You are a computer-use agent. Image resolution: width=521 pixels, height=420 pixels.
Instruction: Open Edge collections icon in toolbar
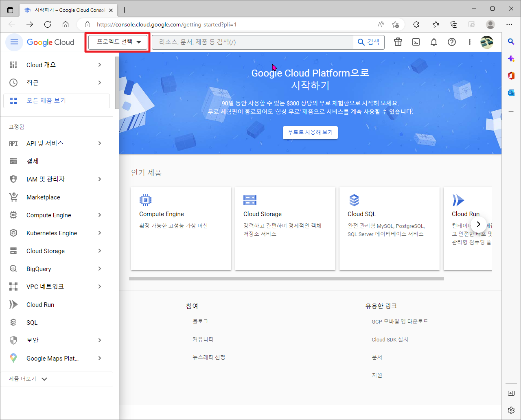pos(454,24)
